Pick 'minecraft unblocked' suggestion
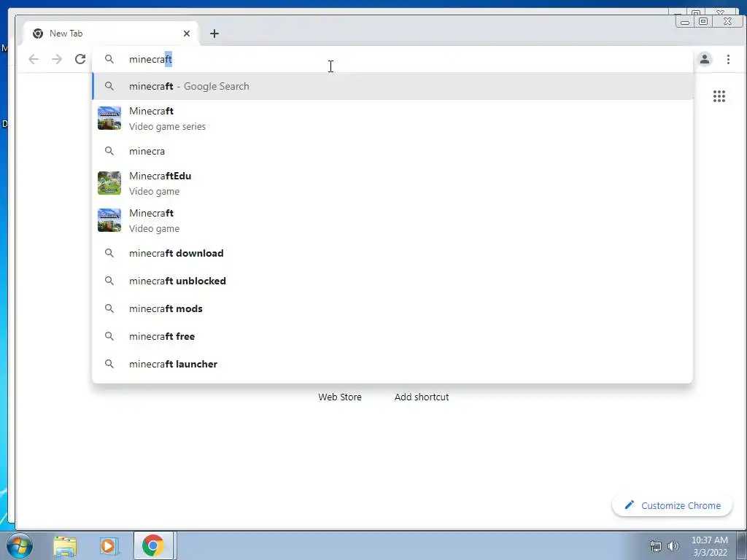Image resolution: width=747 pixels, height=560 pixels. 392,281
